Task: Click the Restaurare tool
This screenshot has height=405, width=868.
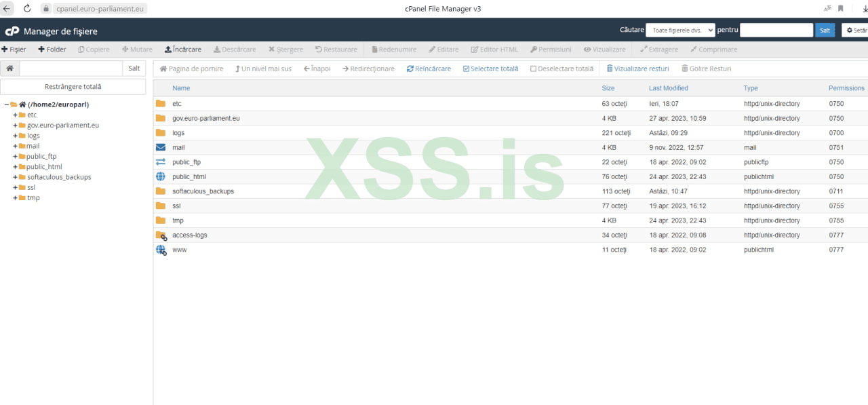Action: coord(336,50)
